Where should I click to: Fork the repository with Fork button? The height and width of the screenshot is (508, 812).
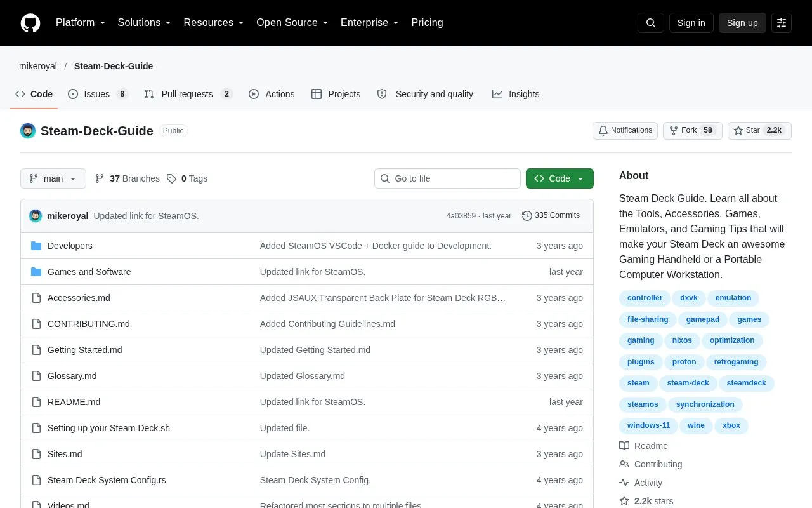click(x=692, y=130)
